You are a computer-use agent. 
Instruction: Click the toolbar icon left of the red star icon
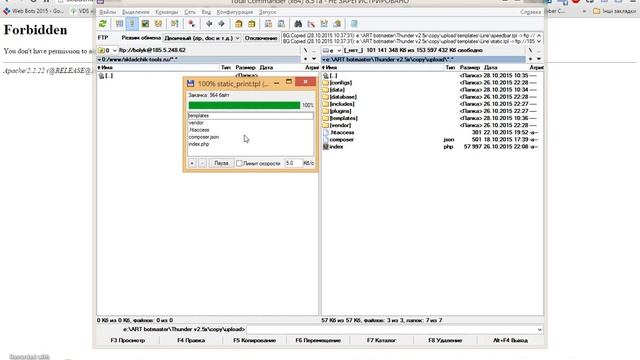pos(175,24)
